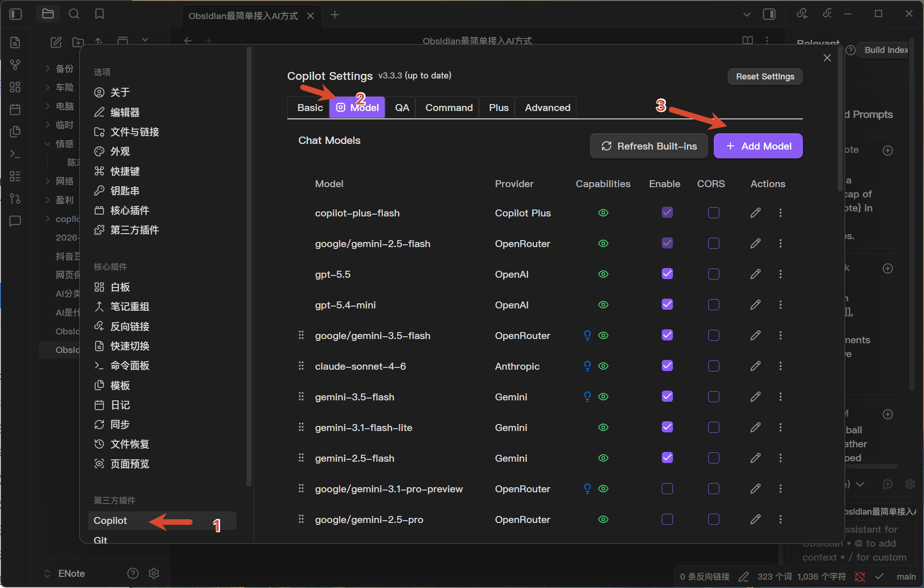The height and width of the screenshot is (588, 924).
Task: Disable claude-sonnet-4-6 Enable checkbox
Action: point(667,366)
